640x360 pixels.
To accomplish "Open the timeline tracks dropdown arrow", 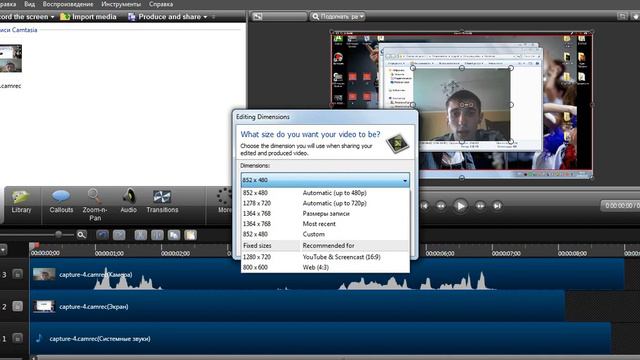I will (3, 249).
